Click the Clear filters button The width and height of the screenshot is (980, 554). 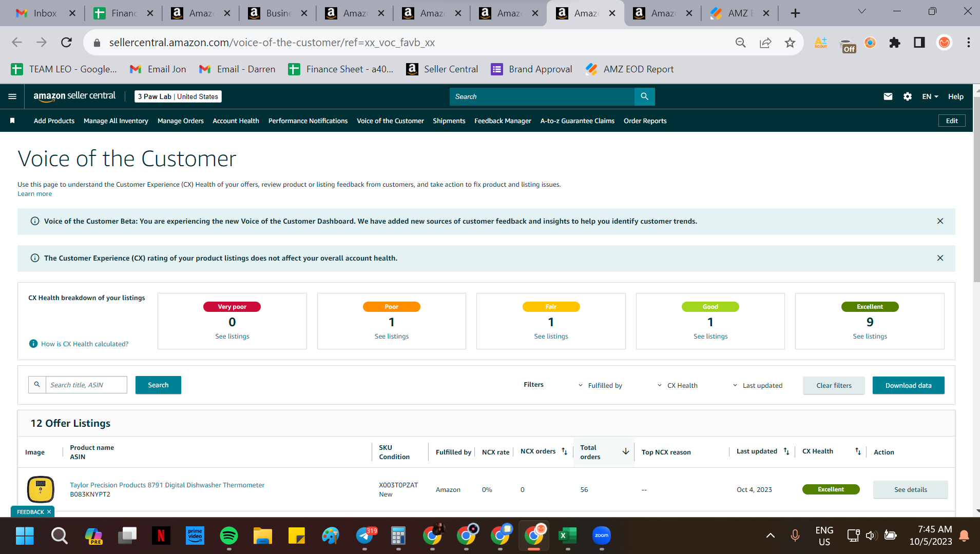tap(834, 385)
